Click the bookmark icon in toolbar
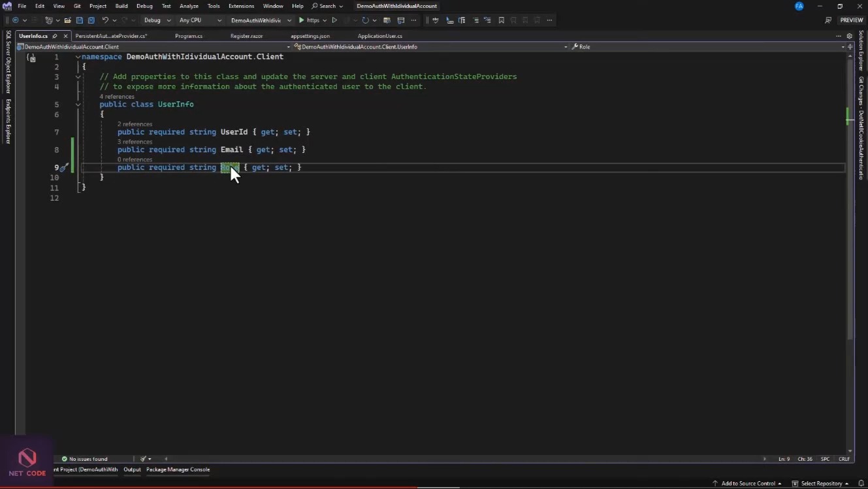The height and width of the screenshot is (489, 868). 501,20
